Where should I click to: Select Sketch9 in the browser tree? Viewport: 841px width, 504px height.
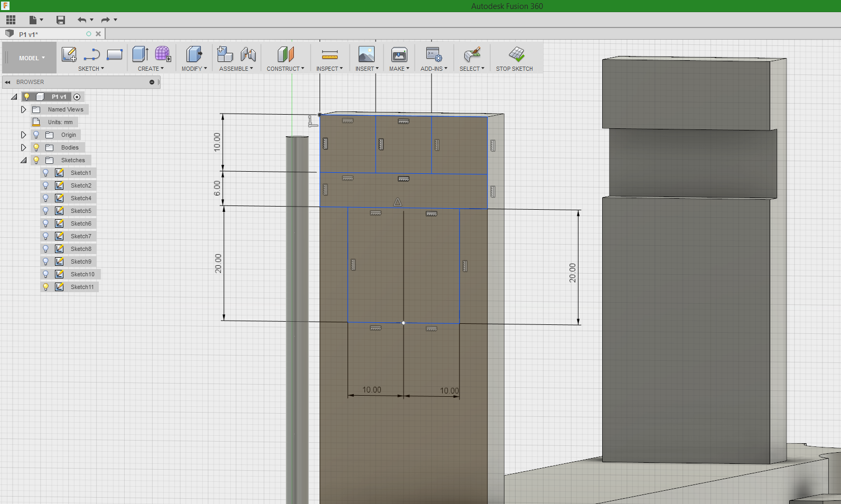pos(81,262)
